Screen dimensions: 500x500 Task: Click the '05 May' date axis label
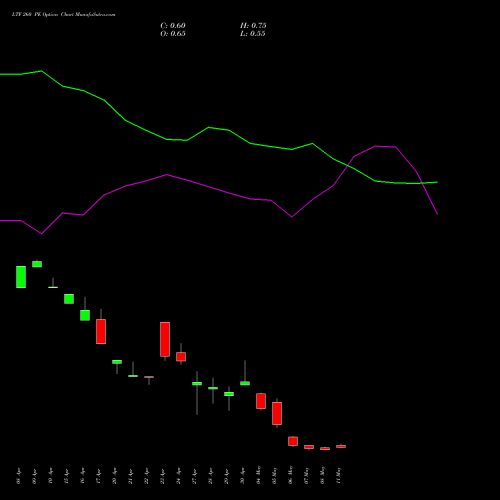(274, 475)
